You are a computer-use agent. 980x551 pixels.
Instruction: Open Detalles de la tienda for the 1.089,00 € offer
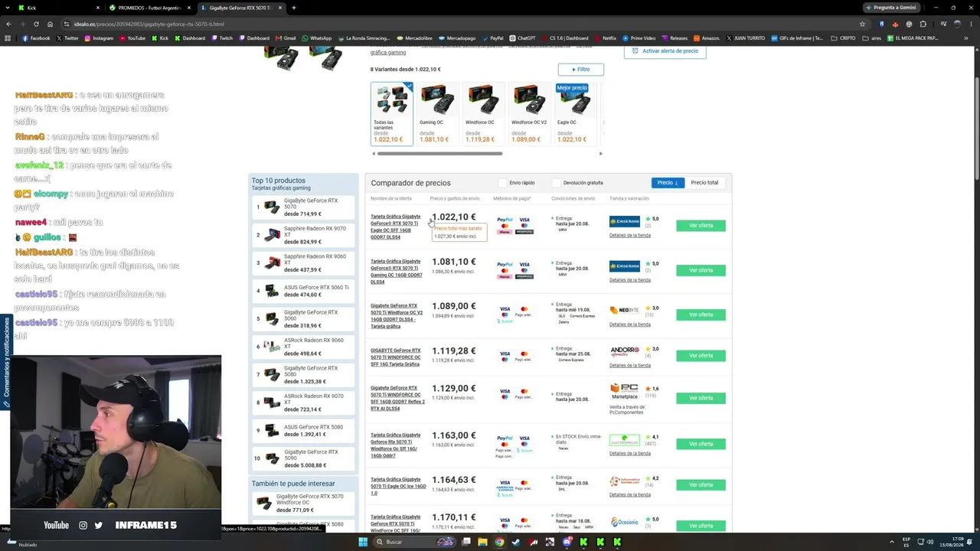point(630,324)
